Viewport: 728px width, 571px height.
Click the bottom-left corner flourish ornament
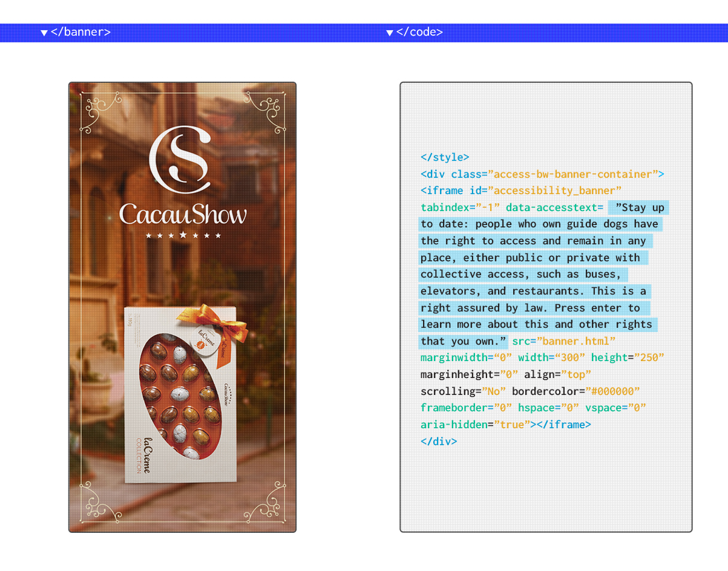click(100, 501)
